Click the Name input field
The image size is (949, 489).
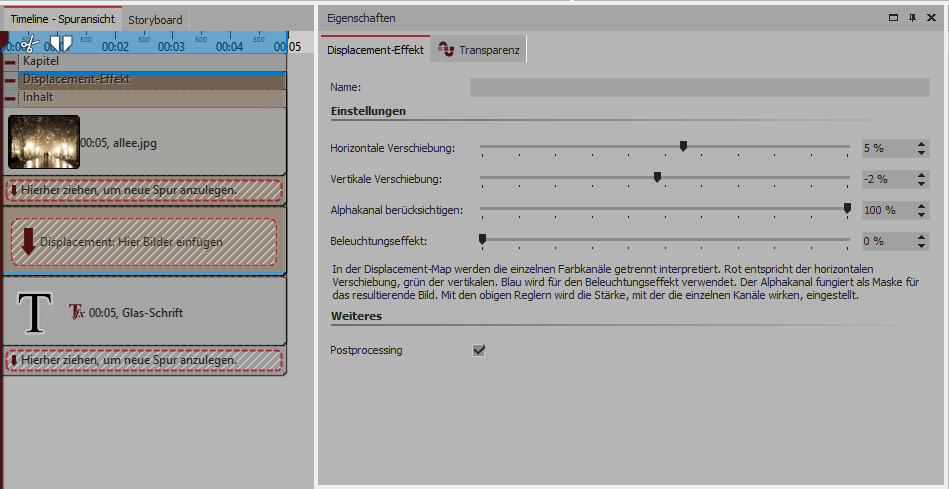(699, 88)
